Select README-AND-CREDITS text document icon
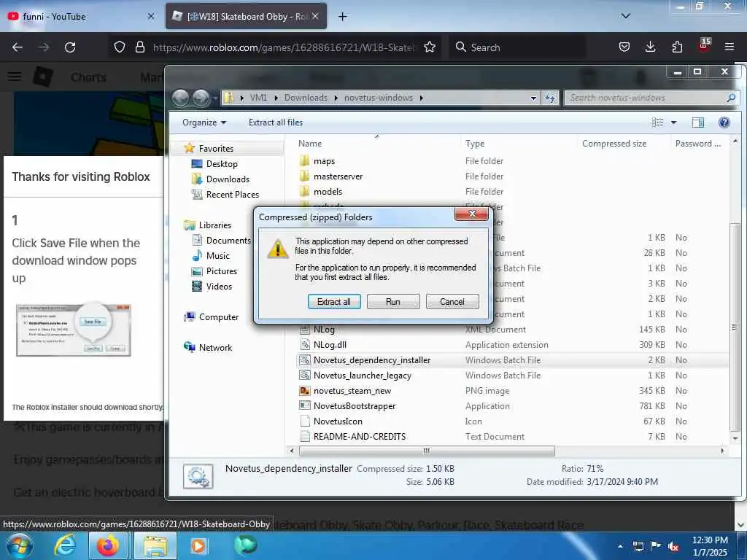The width and height of the screenshot is (747, 560). (x=305, y=437)
